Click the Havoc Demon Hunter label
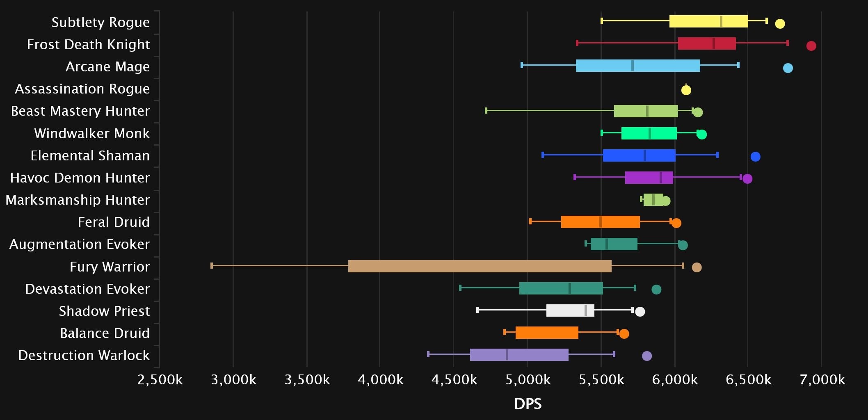Viewport: 868px width, 420px height. point(80,178)
